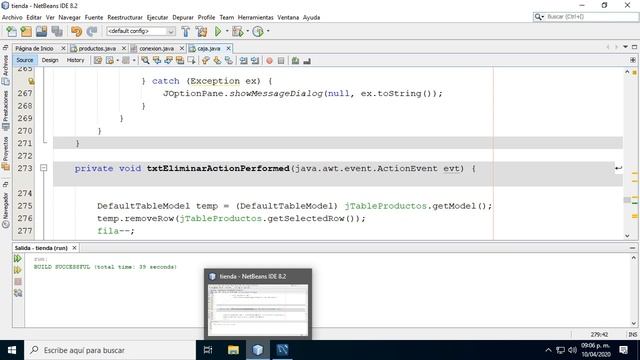
Task: Click the Windows taskbar search box
Action: click(110, 350)
